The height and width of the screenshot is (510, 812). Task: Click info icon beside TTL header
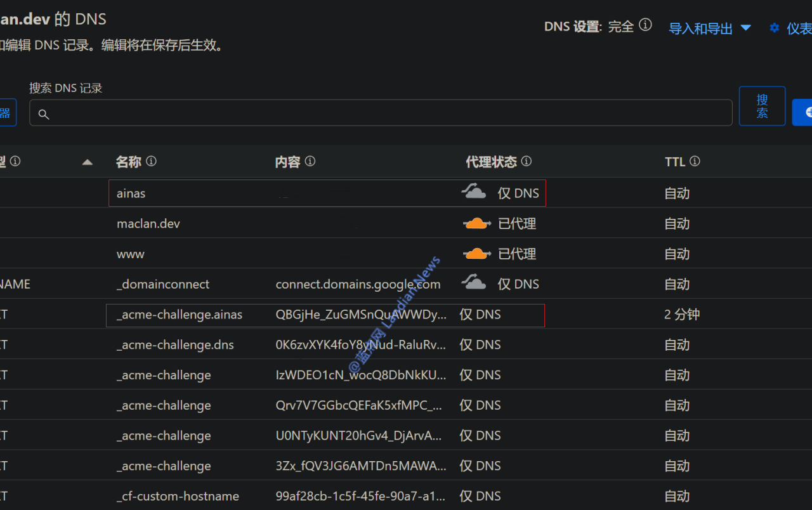click(x=695, y=161)
